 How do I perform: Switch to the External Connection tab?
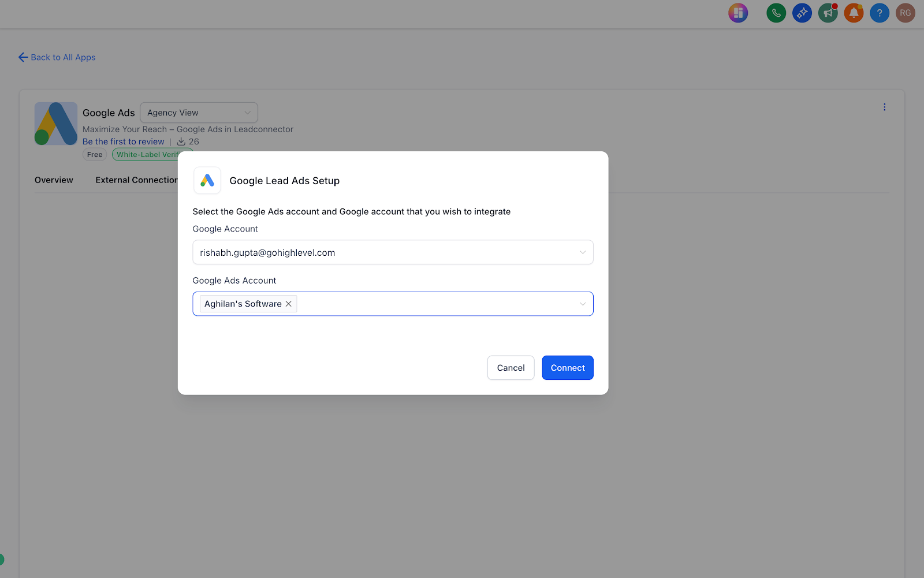[137, 180]
